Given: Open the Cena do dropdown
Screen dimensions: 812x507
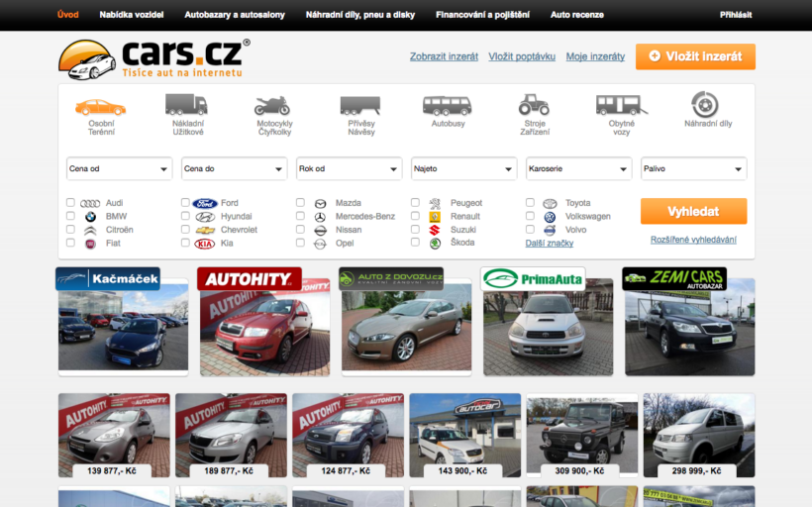Looking at the screenshot, I should pyautogui.click(x=234, y=168).
